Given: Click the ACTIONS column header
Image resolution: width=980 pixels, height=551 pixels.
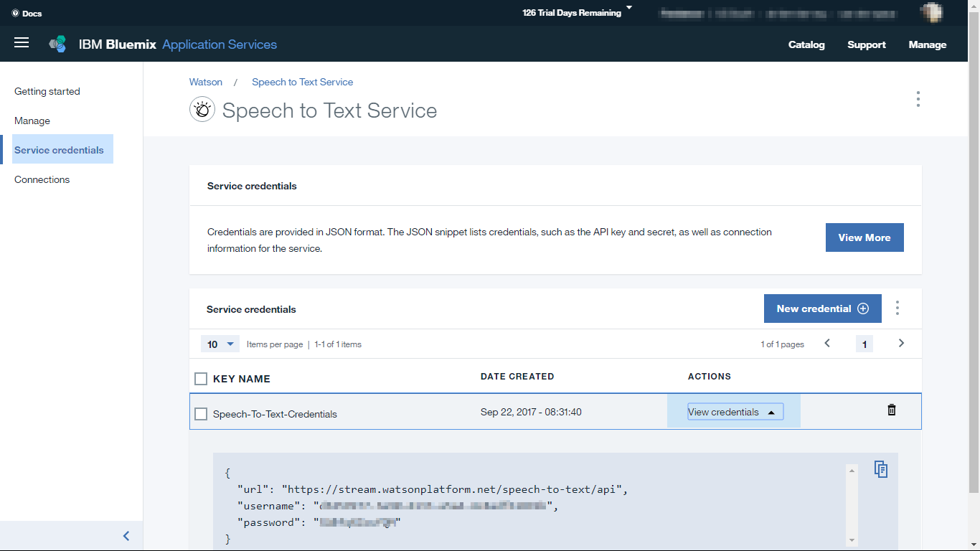Looking at the screenshot, I should [710, 376].
